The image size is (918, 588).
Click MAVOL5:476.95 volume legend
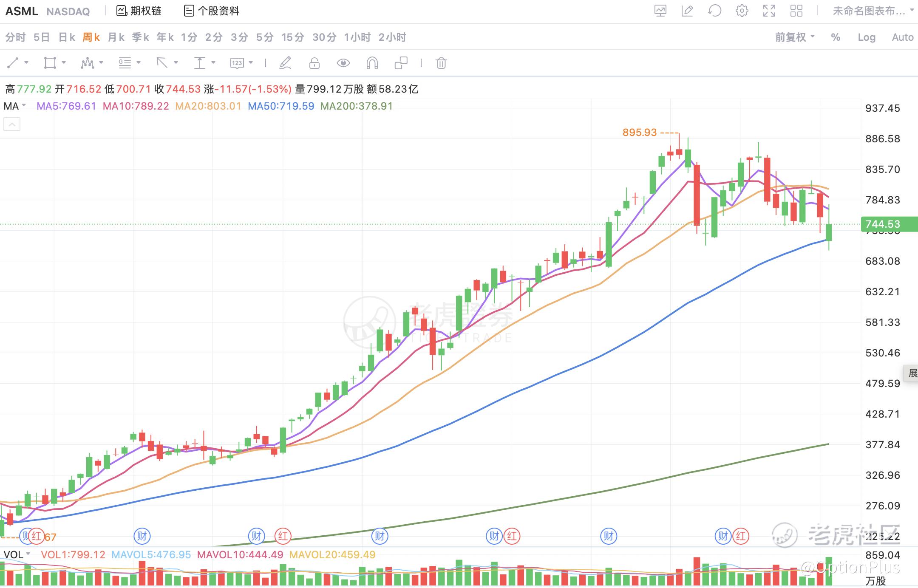[151, 555]
